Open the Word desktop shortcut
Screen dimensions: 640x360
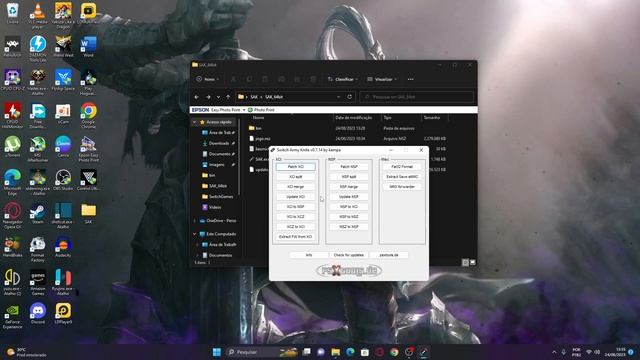pyautogui.click(x=88, y=46)
